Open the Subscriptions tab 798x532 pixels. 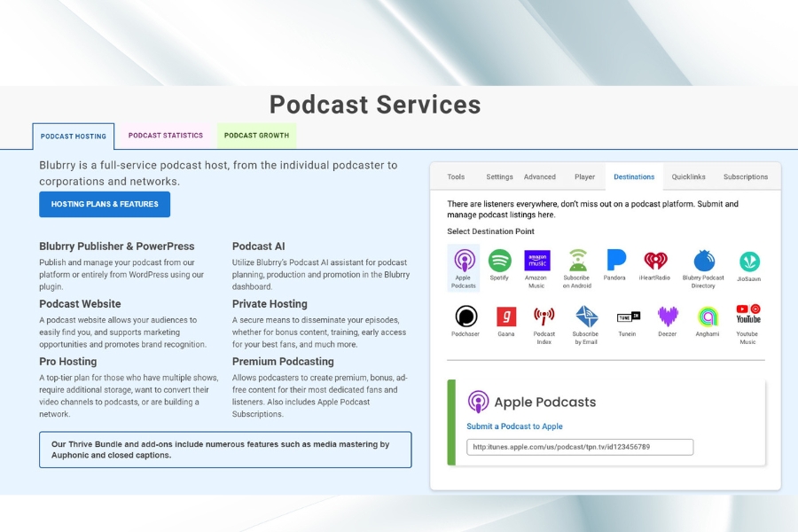click(746, 176)
